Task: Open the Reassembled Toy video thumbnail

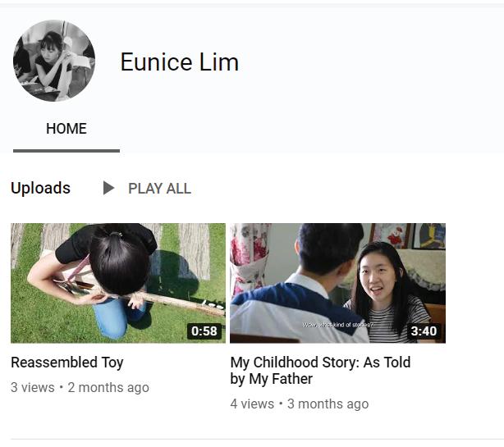Action: [118, 283]
